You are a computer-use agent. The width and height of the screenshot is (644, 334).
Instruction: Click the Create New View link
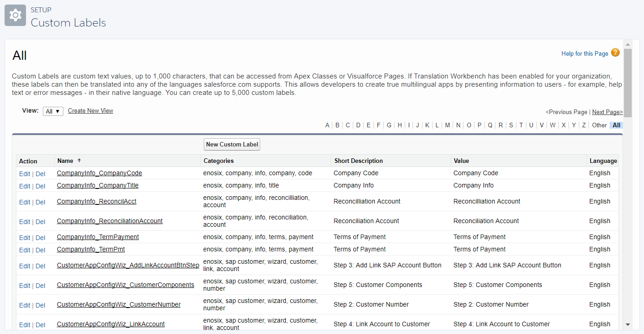click(x=91, y=110)
